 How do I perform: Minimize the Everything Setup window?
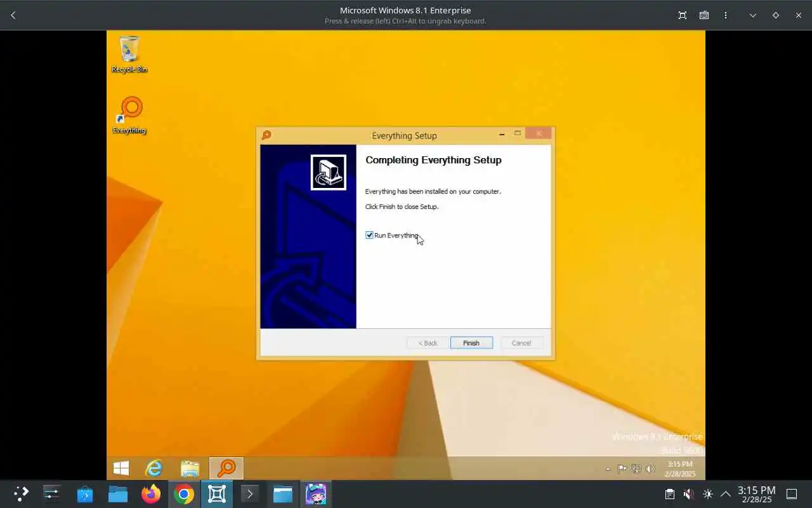(502, 134)
